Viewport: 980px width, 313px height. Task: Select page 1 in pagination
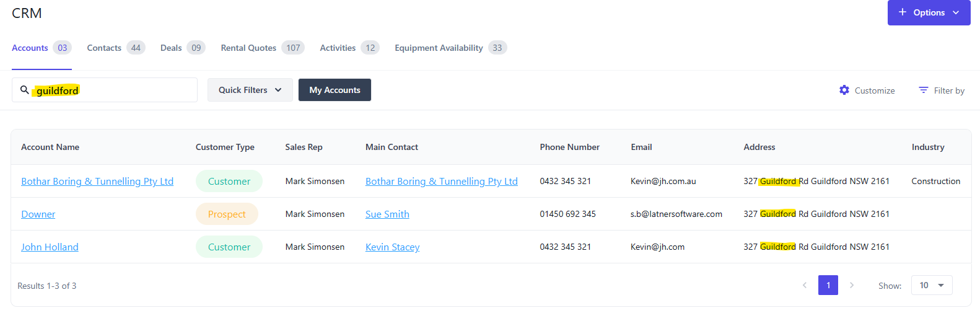tap(828, 285)
